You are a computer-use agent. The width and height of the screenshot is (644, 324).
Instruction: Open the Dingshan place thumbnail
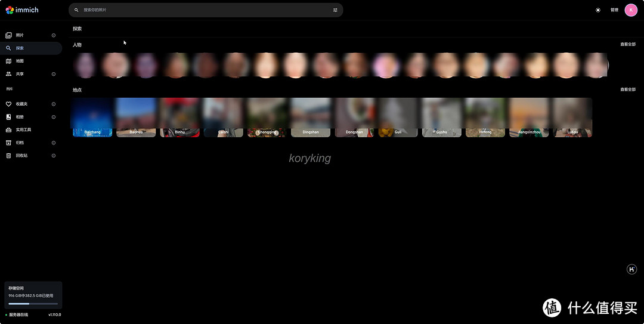(x=311, y=117)
